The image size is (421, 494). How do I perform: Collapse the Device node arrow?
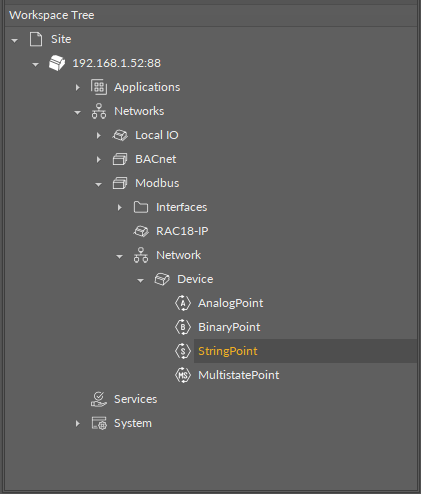(140, 281)
